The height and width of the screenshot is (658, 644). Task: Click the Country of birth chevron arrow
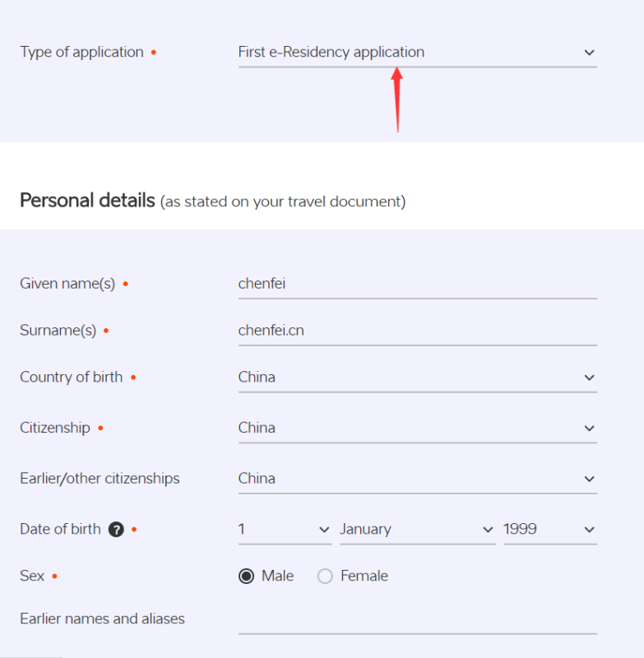pyautogui.click(x=589, y=378)
